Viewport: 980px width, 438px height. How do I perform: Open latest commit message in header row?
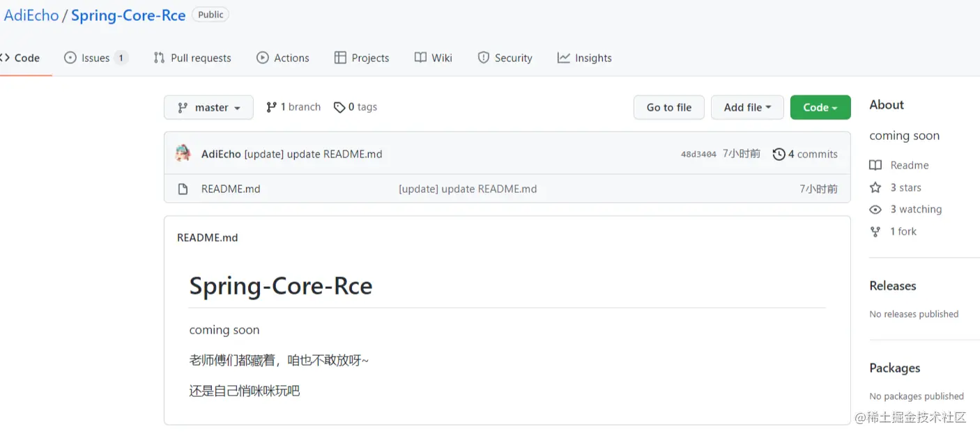tap(313, 154)
